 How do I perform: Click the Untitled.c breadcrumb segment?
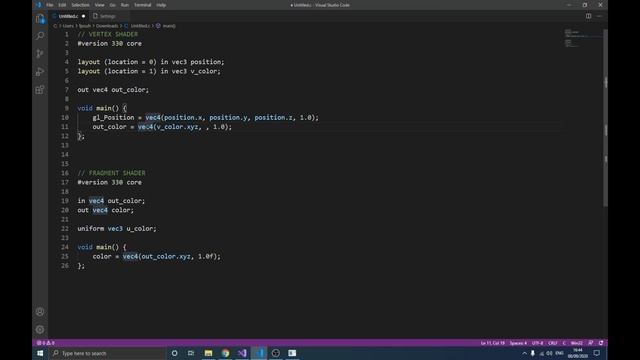[140, 26]
